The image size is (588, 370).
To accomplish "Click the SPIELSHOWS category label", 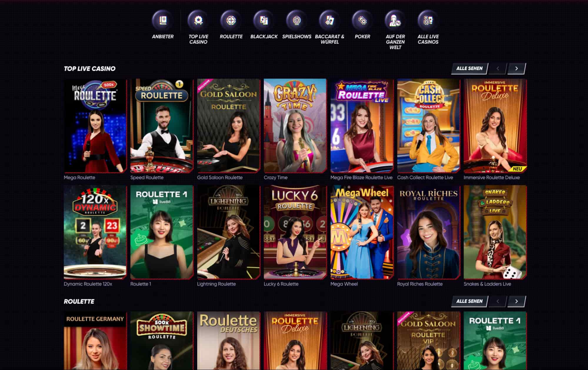I will (297, 36).
